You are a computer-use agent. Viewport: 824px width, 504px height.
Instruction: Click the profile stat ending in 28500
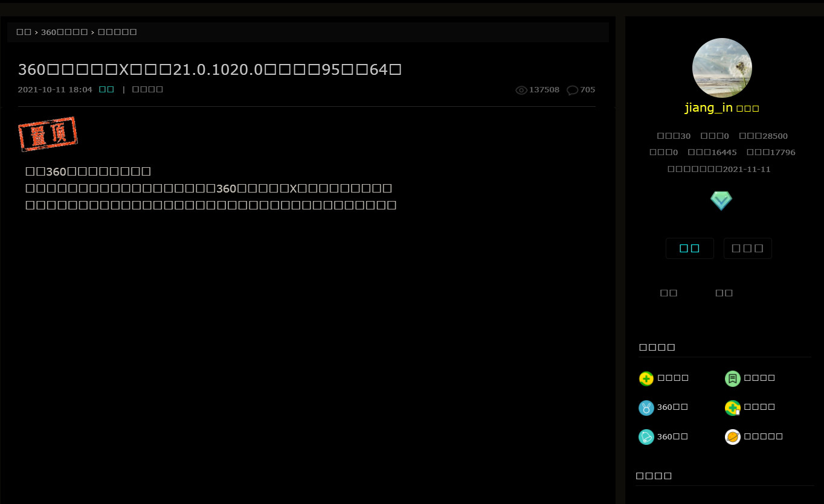point(763,136)
